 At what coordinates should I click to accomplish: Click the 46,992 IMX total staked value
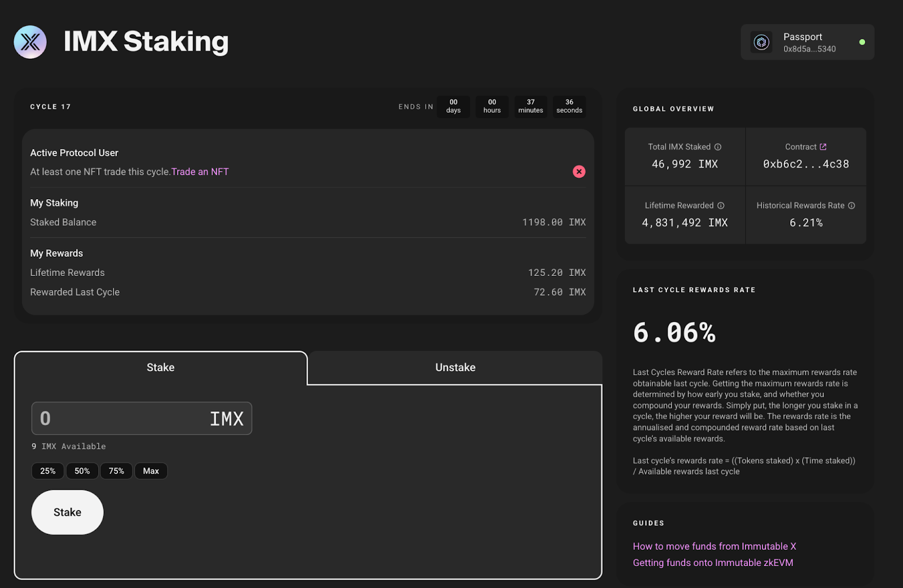click(x=685, y=164)
